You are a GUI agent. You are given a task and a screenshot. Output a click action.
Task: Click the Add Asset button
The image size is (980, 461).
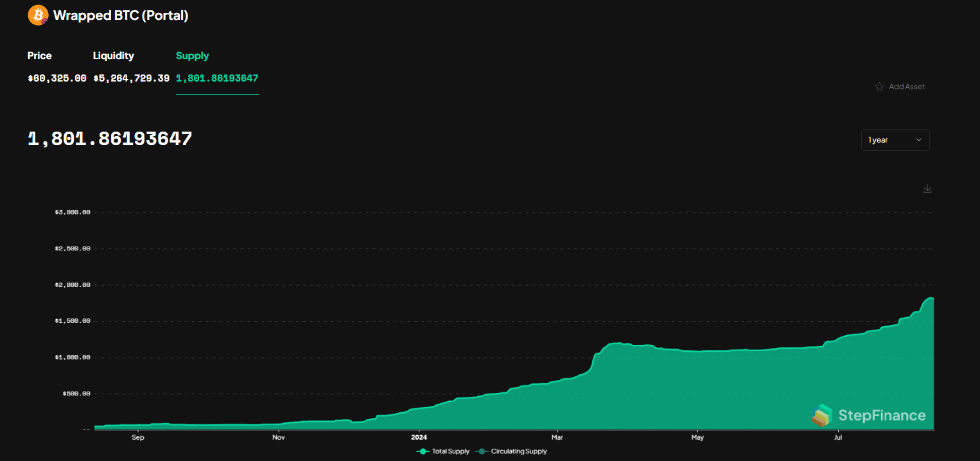(x=906, y=87)
